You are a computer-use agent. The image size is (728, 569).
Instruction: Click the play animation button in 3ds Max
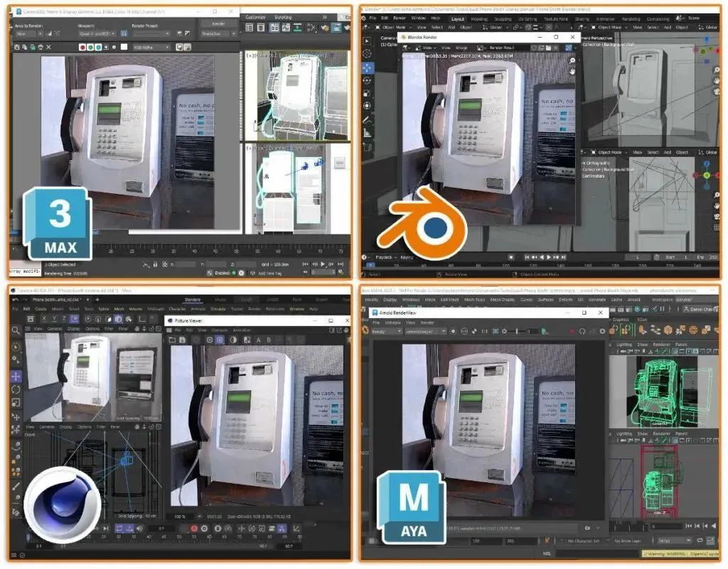pyautogui.click(x=323, y=264)
